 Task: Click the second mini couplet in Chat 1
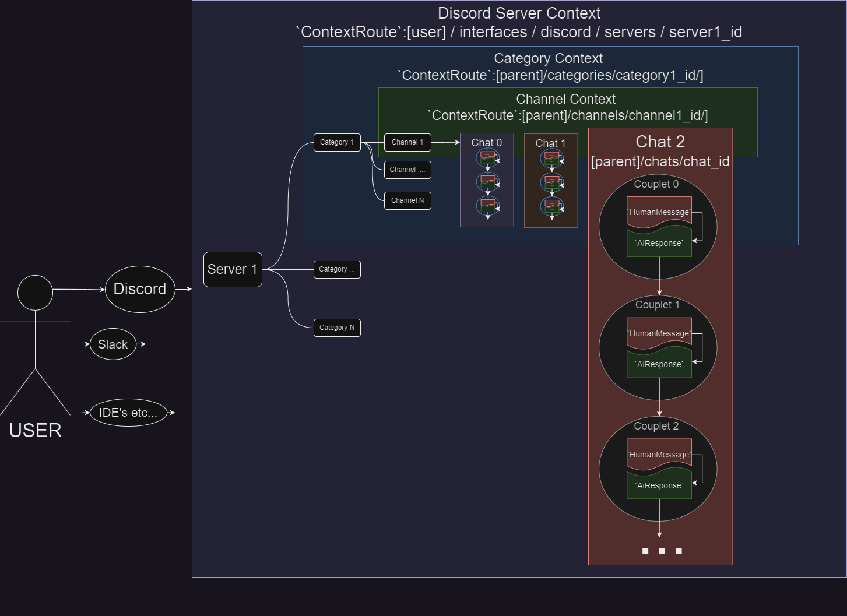(x=552, y=182)
